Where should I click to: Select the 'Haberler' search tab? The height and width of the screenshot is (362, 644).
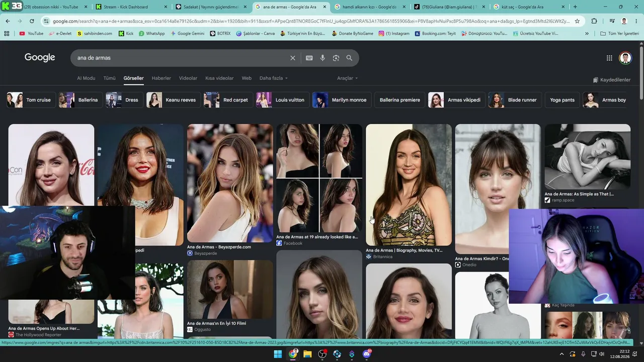(162, 78)
